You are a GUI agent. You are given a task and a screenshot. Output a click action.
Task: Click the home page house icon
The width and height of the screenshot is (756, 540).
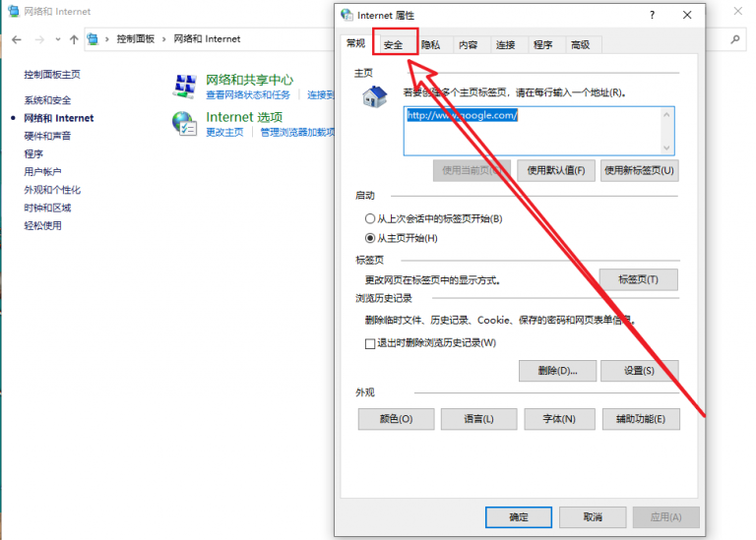tap(375, 96)
